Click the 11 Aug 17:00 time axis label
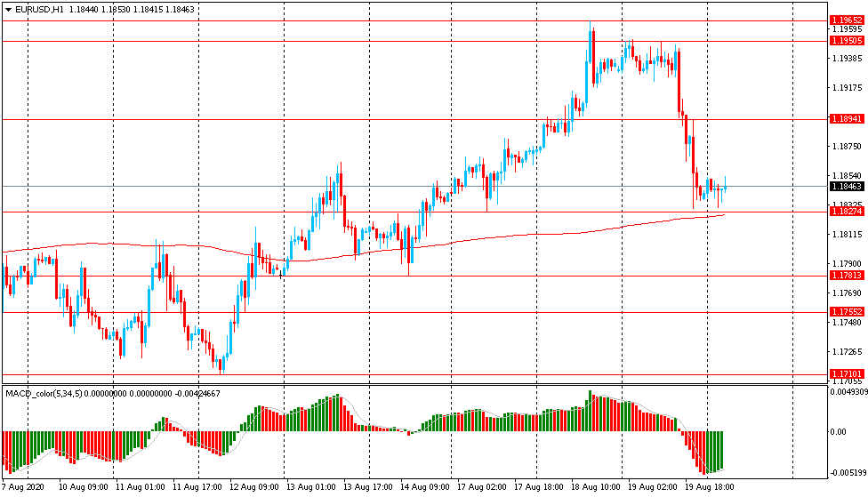This screenshot has height=497, width=868. [x=197, y=487]
